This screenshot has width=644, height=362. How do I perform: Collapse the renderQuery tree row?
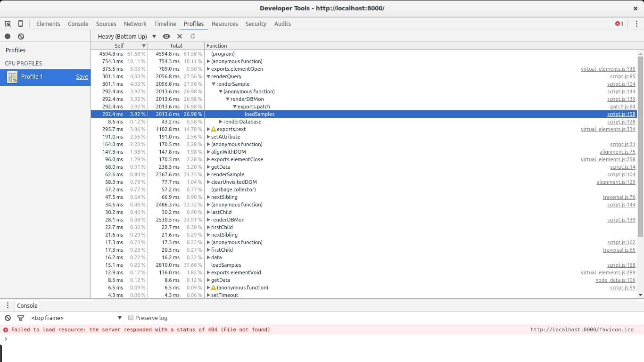click(208, 76)
